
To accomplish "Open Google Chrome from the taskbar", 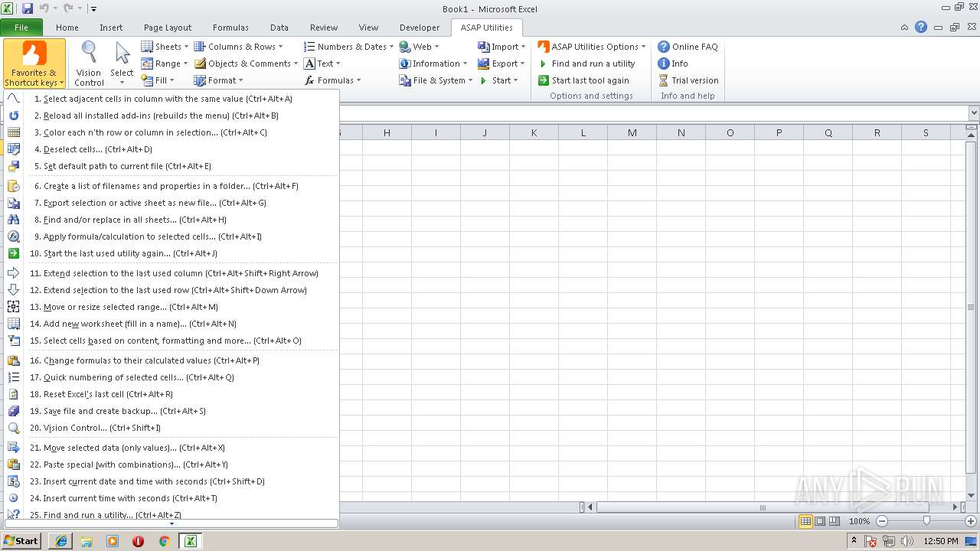I will (x=164, y=541).
